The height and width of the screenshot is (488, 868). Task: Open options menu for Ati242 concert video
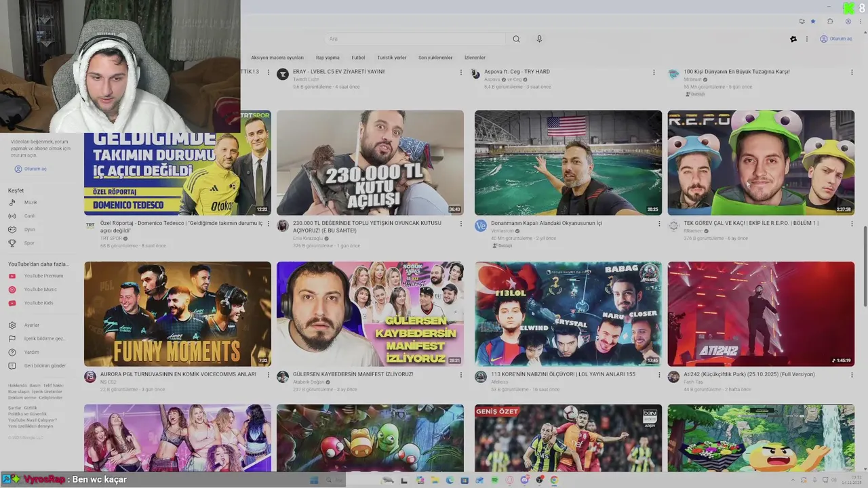852,374
